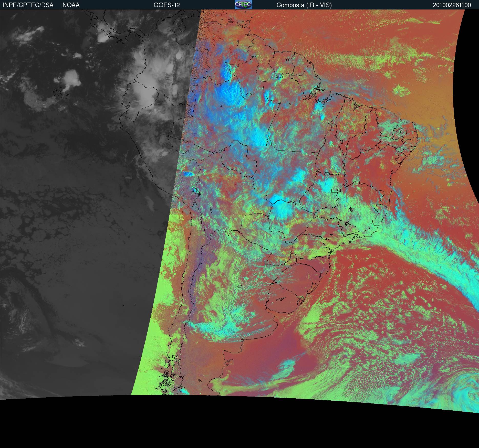The image size is (479, 448).
Task: Select the 'NOAA' label
Action: tap(71, 5)
